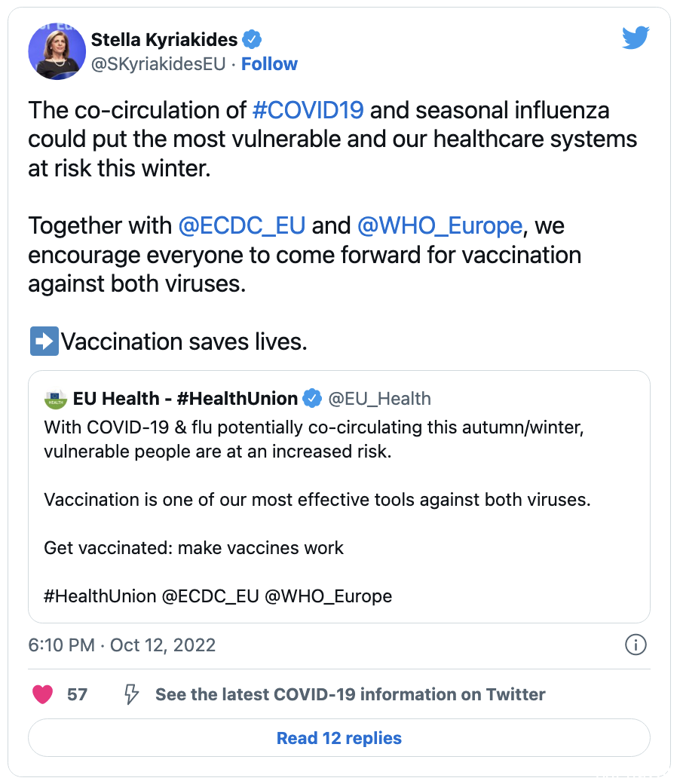Click the EU Health - #HealthUnion name

tap(185, 398)
